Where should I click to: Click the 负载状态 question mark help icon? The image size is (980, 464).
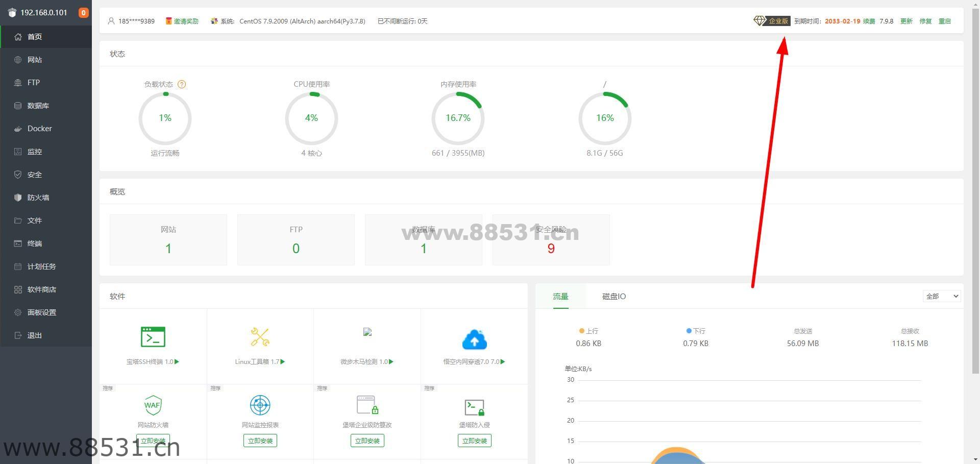click(182, 84)
